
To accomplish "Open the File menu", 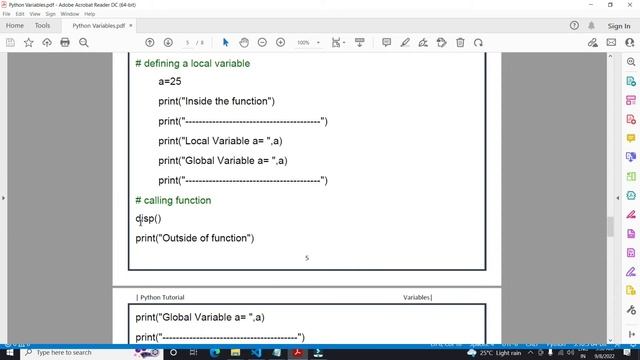I will (x=7, y=14).
